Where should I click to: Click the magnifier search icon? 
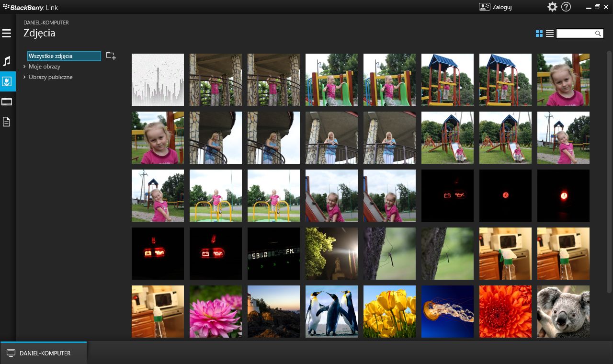coord(598,34)
